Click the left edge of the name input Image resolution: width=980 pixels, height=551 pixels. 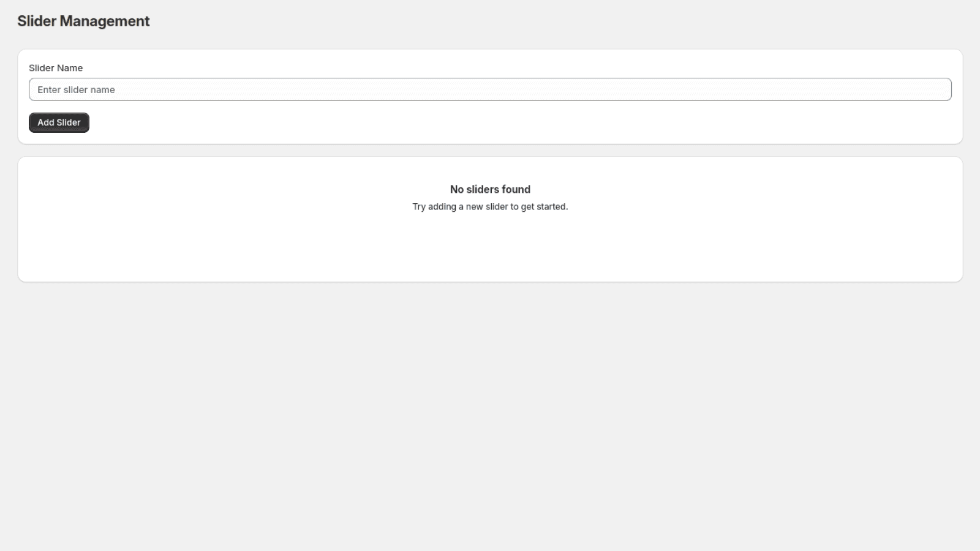point(37,89)
